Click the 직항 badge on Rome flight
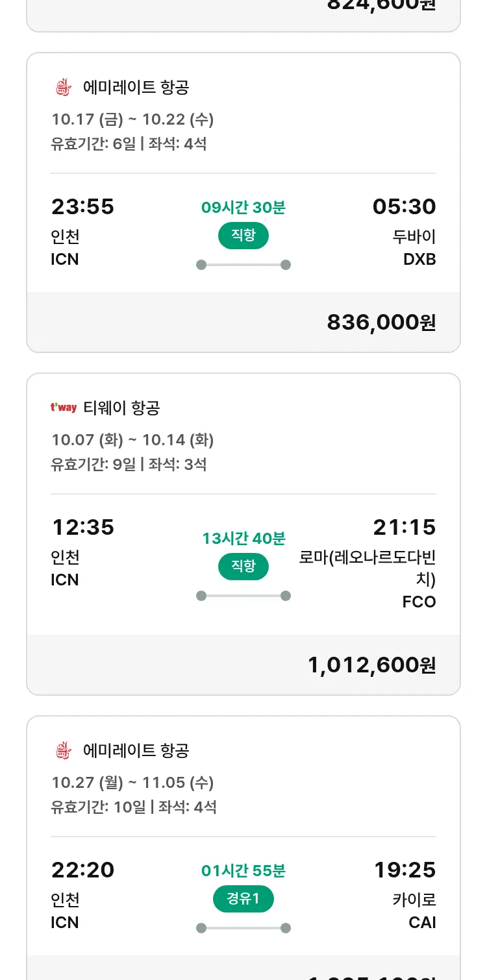487x980 pixels. pos(243,566)
